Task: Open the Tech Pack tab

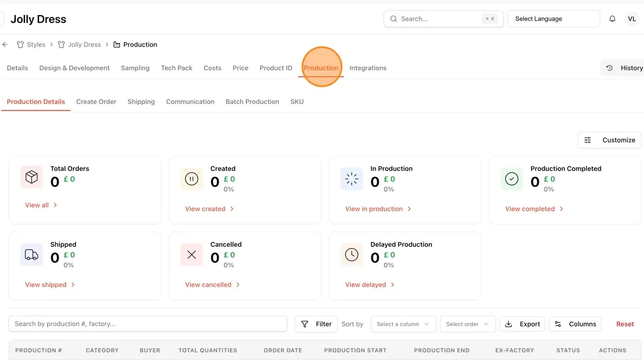Action: click(177, 68)
